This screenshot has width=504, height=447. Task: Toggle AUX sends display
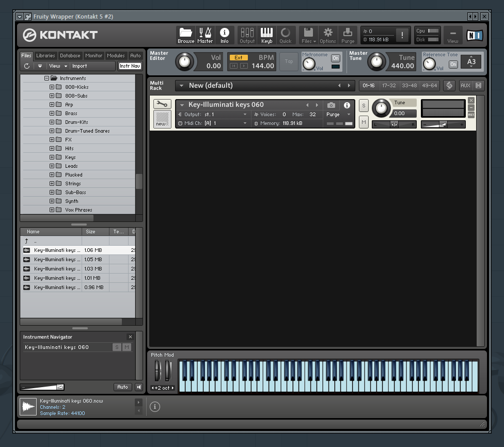point(465,86)
